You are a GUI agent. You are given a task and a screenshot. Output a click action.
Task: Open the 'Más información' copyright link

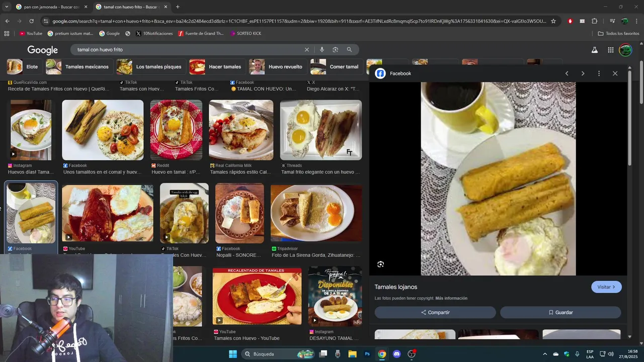[451, 299]
